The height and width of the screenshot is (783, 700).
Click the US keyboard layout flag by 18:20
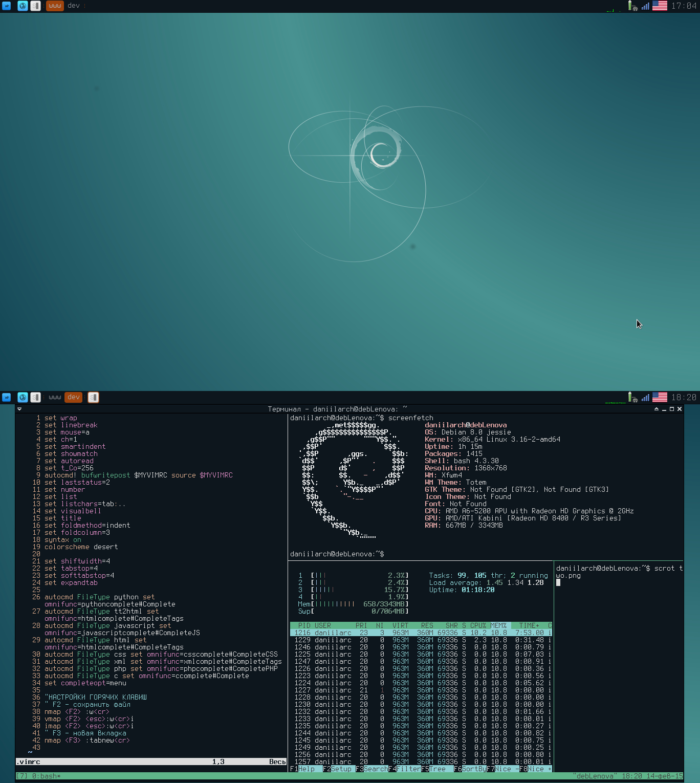[660, 397]
